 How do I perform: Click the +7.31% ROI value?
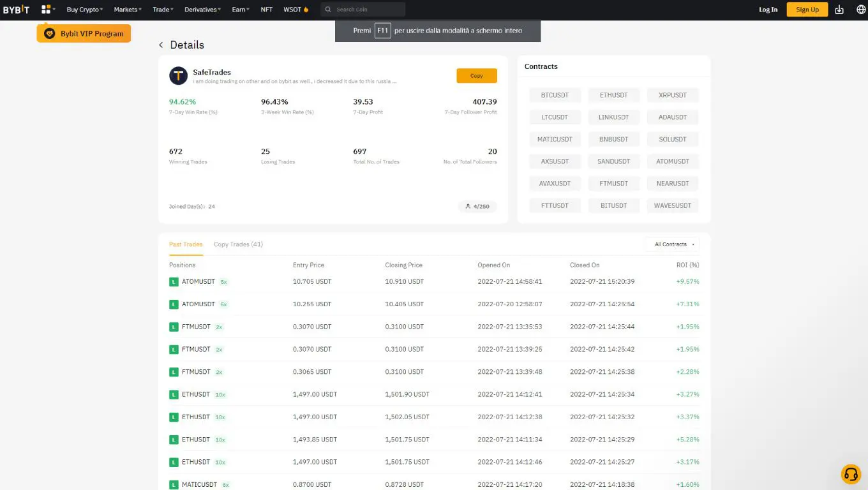point(688,304)
